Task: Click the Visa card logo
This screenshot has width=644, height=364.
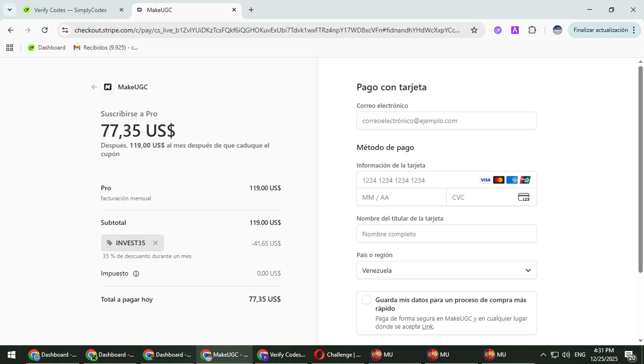Action: pyautogui.click(x=485, y=180)
